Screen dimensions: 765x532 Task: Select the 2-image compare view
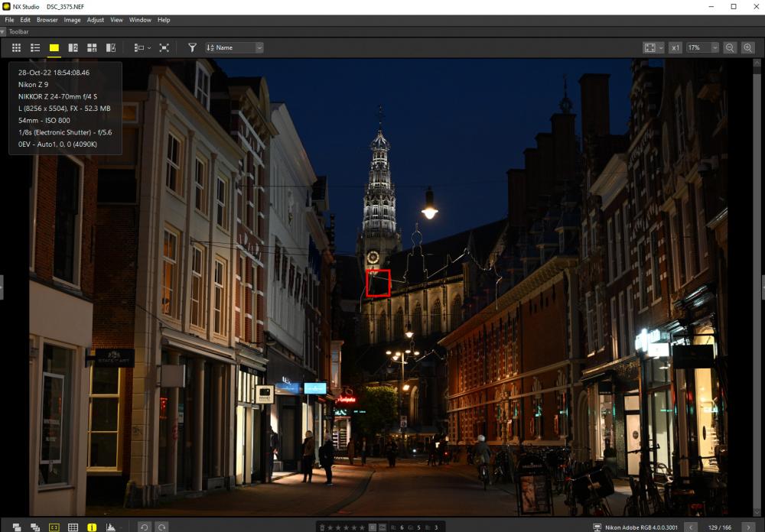[x=73, y=48]
